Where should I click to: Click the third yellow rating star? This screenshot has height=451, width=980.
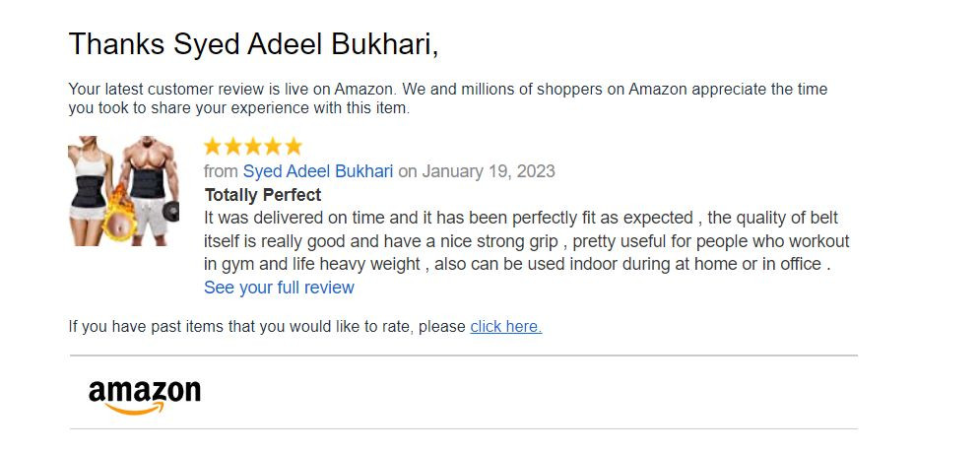coord(253,147)
